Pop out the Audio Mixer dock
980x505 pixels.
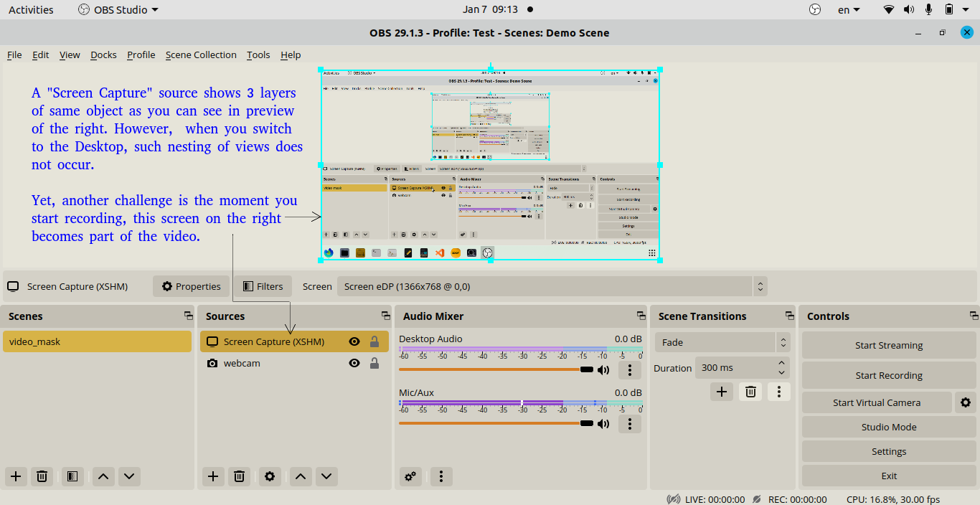(x=641, y=316)
